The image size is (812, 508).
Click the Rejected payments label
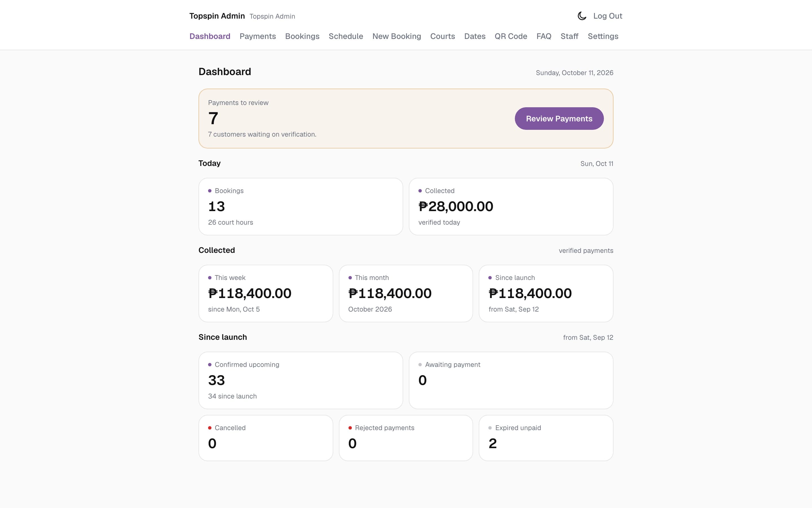pyautogui.click(x=385, y=428)
